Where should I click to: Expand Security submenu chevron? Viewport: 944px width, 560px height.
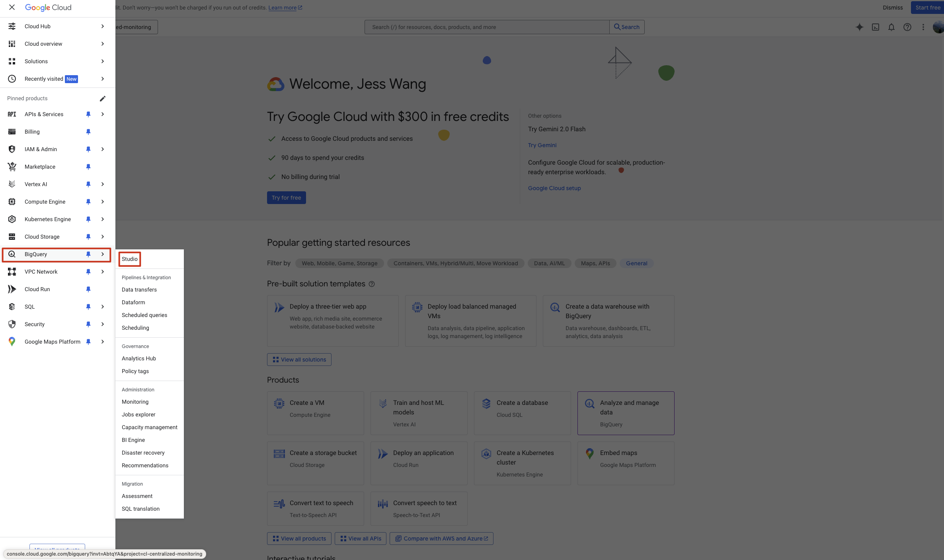pyautogui.click(x=103, y=324)
